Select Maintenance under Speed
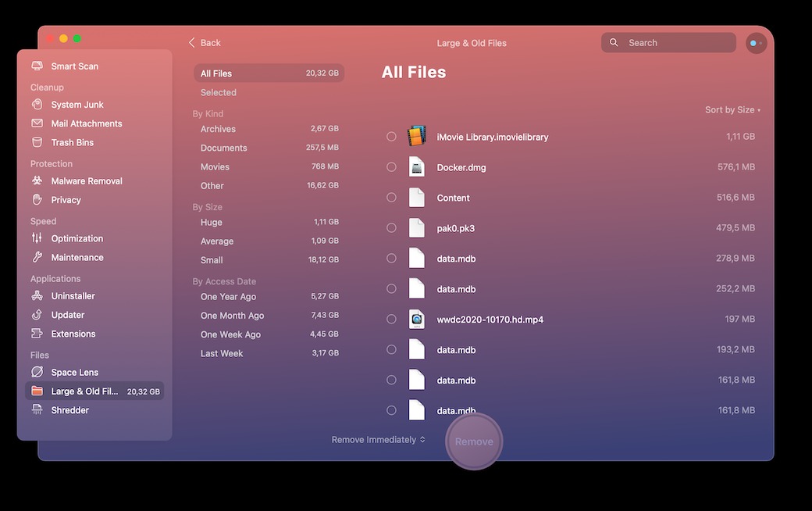 [77, 257]
